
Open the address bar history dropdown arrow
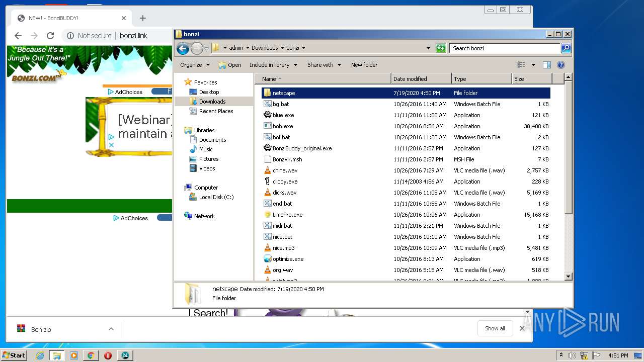point(428,48)
